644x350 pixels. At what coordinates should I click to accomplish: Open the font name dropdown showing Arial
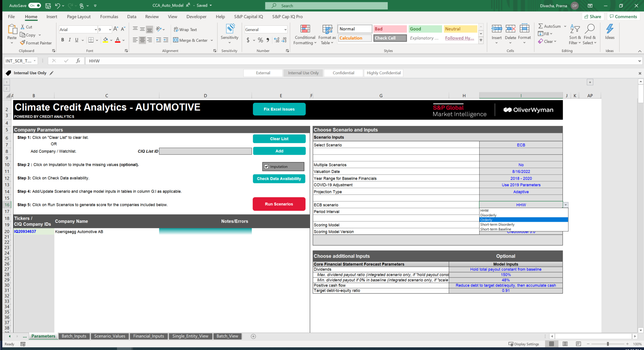point(96,30)
